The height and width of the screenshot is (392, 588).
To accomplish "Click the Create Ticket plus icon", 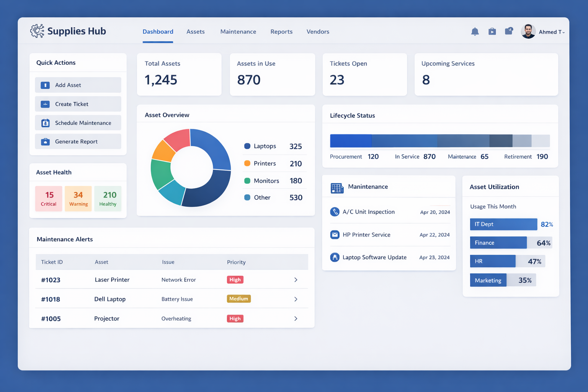I will pyautogui.click(x=45, y=104).
